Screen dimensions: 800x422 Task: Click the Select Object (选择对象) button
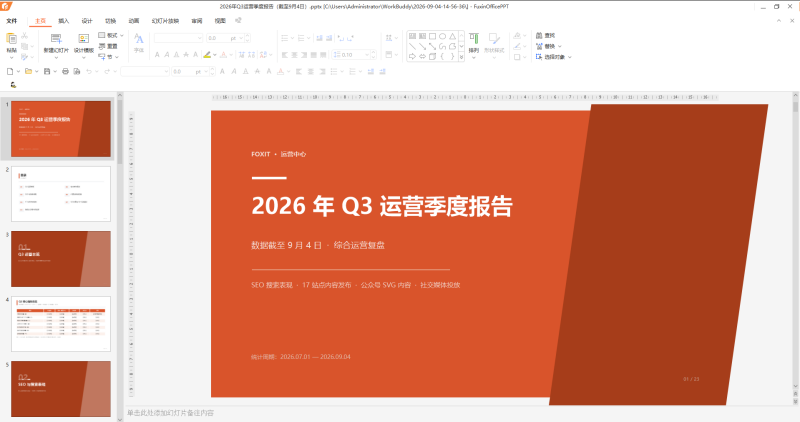[551, 57]
